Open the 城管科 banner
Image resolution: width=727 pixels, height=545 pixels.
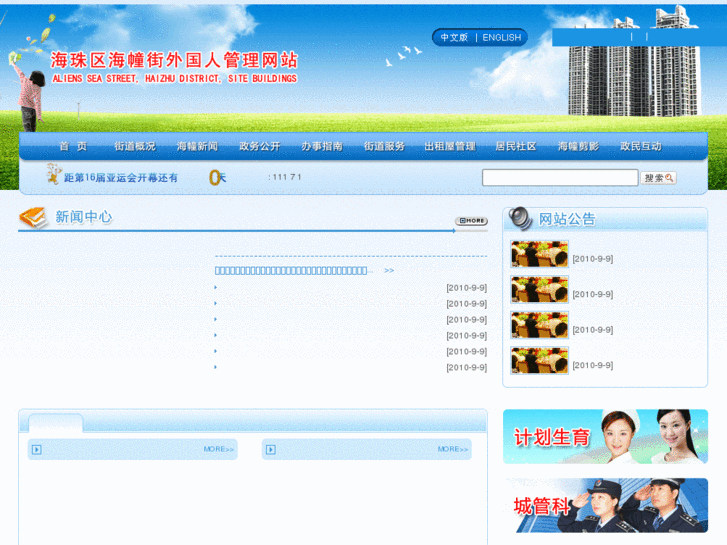pyautogui.click(x=606, y=505)
